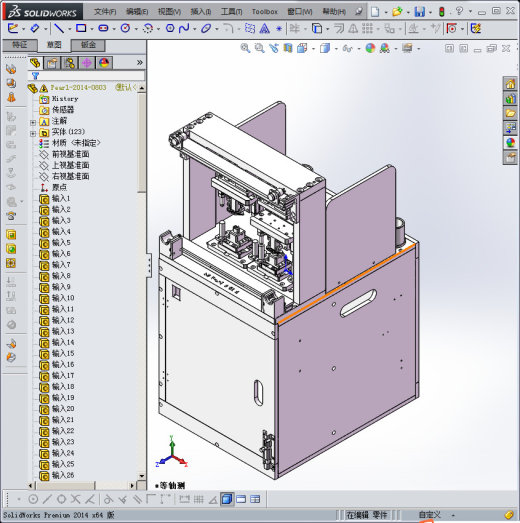Open PropertyManager tab icon
520x523 pixels.
52,63
